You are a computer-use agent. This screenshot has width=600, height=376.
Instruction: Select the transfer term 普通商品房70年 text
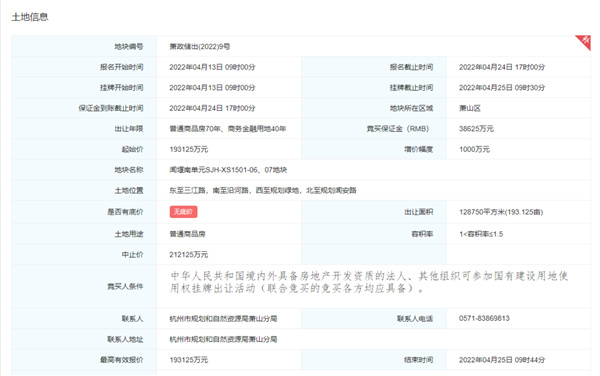pyautogui.click(x=196, y=129)
